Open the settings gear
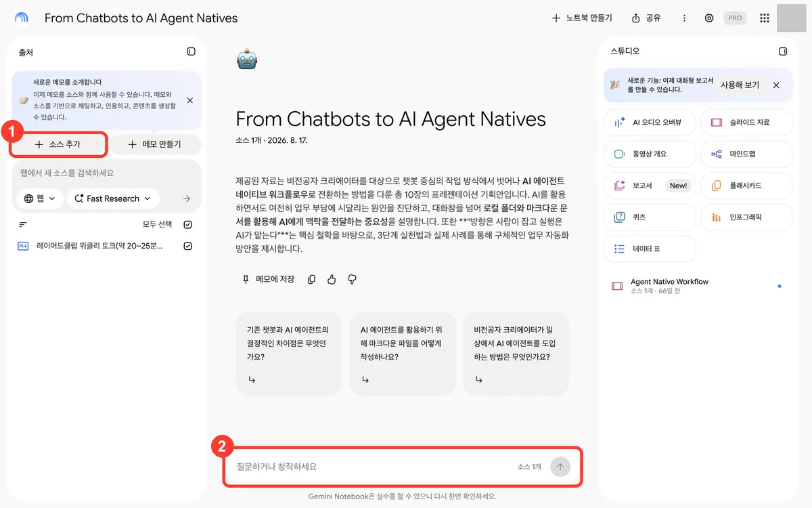 pos(709,18)
